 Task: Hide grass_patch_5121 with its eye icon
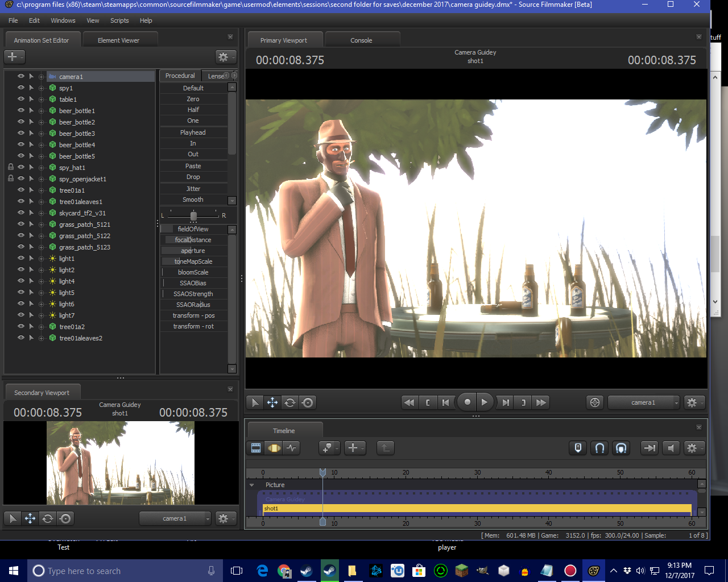click(x=21, y=224)
